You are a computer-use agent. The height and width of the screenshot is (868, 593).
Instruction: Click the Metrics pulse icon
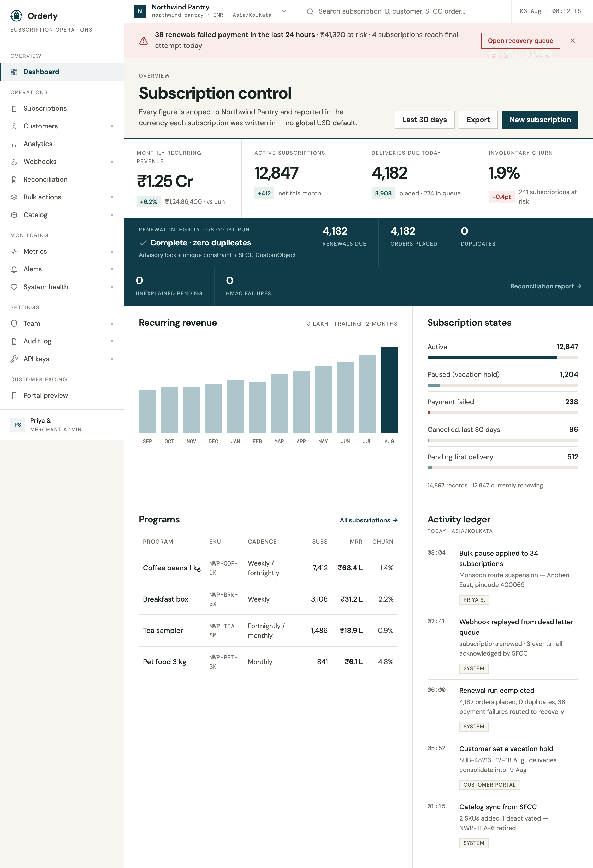click(14, 252)
